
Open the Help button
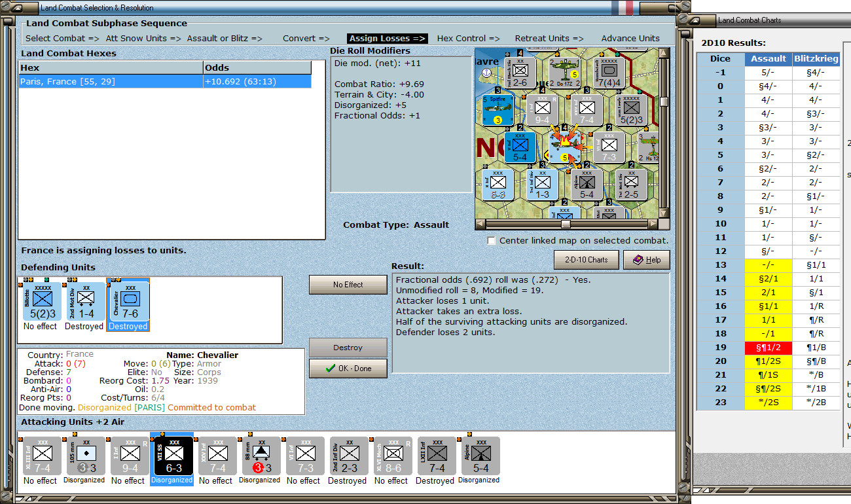pos(646,260)
